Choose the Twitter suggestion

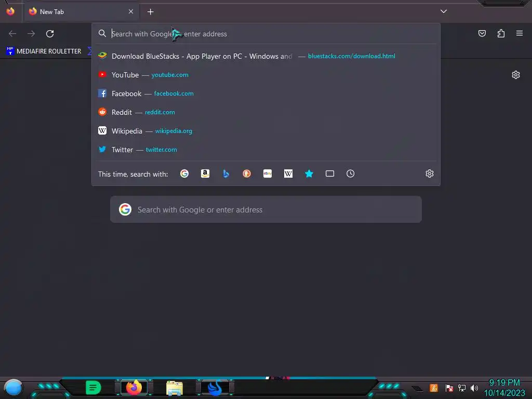266,150
